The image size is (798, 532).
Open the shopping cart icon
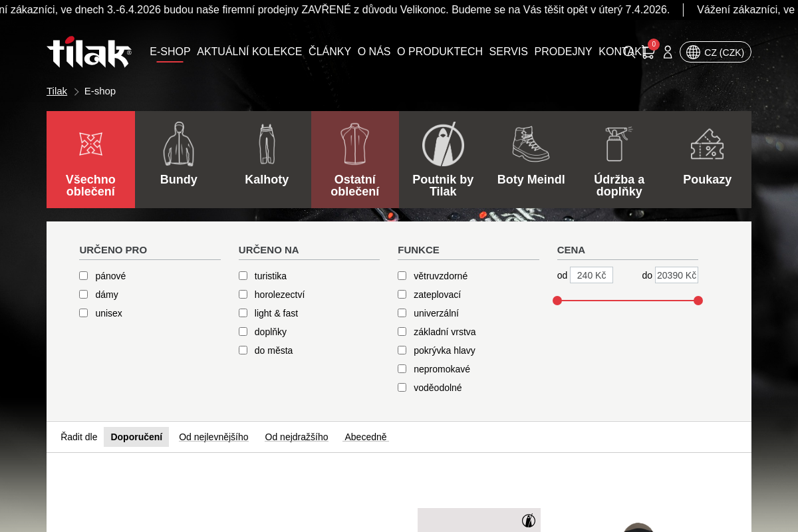648,52
